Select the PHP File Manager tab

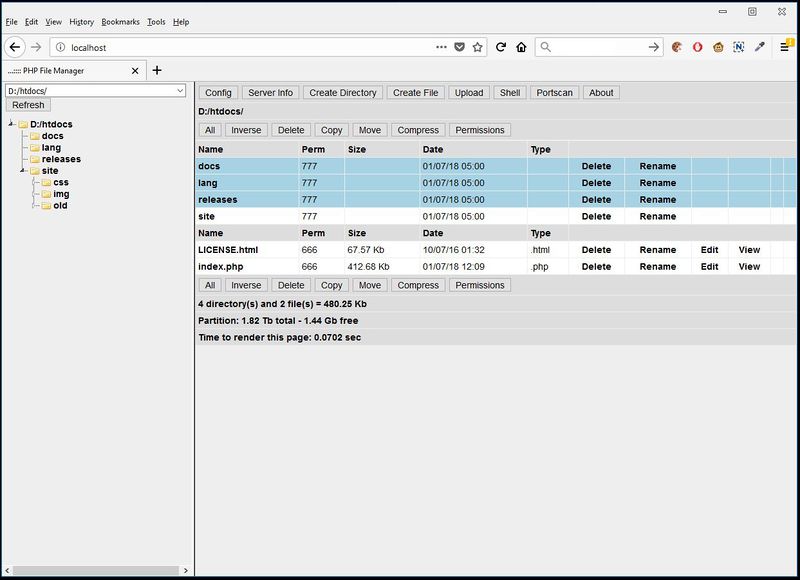(74, 71)
